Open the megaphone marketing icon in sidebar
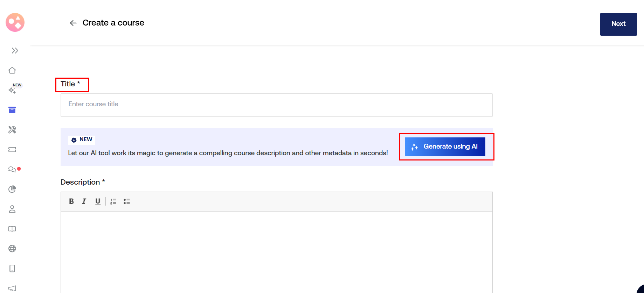The width and height of the screenshot is (644, 293). pyautogui.click(x=12, y=288)
